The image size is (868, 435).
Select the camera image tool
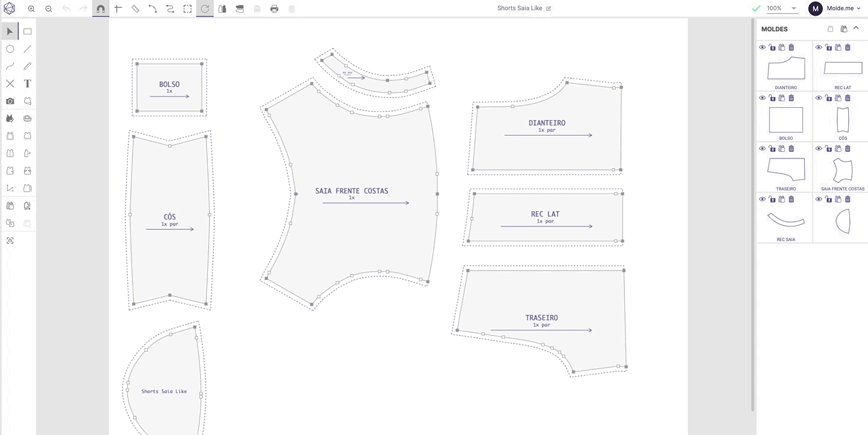click(x=10, y=101)
